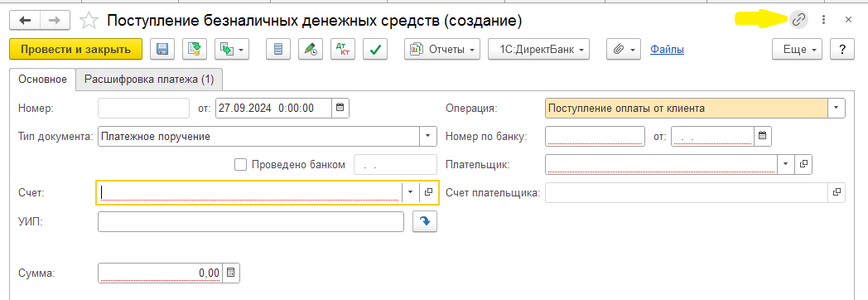Click the Провести и закрыть button
868x300 pixels.
point(76,49)
